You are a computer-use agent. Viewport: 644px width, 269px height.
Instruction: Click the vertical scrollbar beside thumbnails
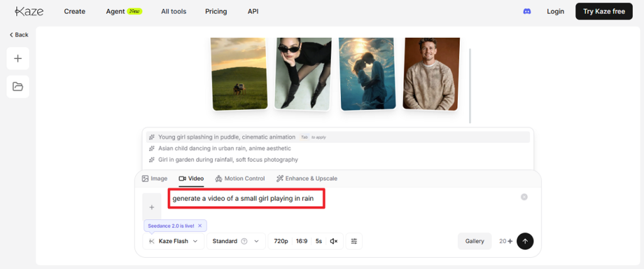pyautogui.click(x=470, y=85)
